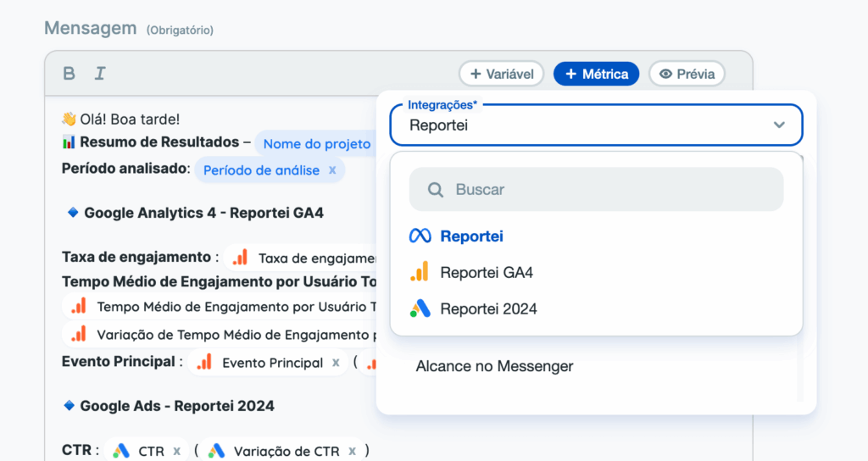
Task: Click the plus icon in the Variável button
Action: (x=476, y=75)
